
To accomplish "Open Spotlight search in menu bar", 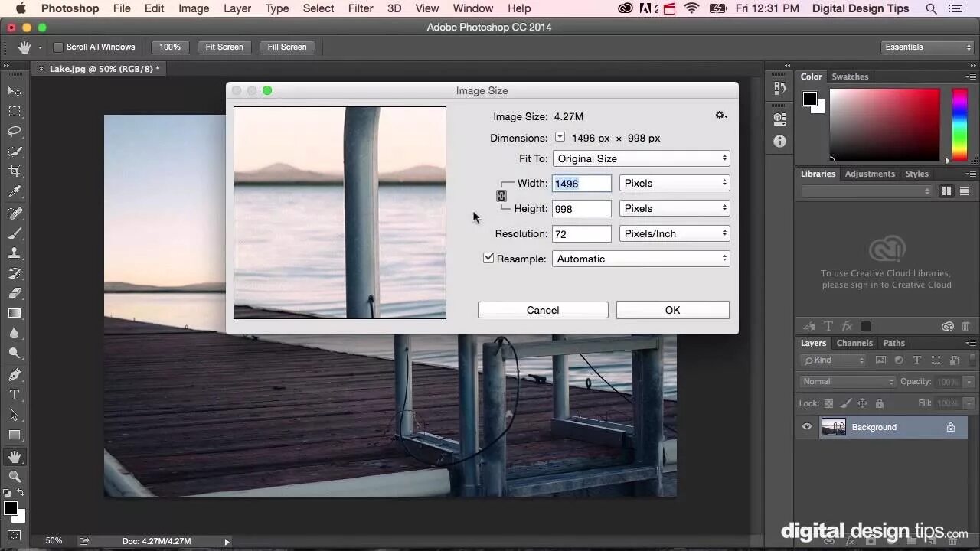I will [931, 8].
